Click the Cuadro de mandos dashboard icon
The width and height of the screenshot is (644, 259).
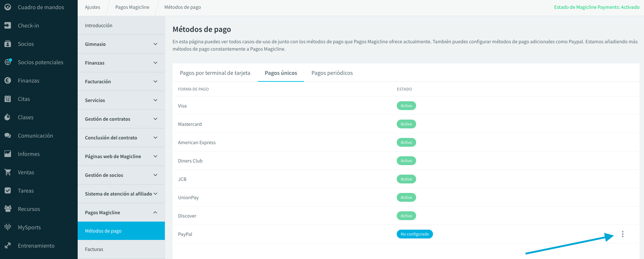[x=8, y=7]
